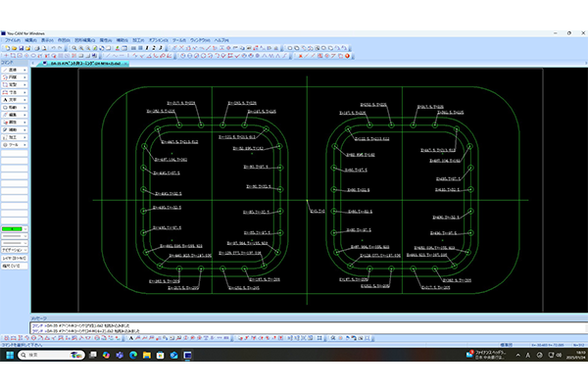Screen dimensions: 588x392
Task: Open the ファイナンスヘッドラ news widget
Action: (x=486, y=355)
